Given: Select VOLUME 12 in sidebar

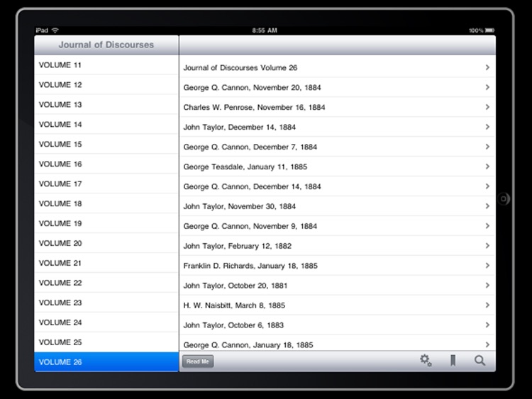Looking at the screenshot, I should [x=106, y=85].
